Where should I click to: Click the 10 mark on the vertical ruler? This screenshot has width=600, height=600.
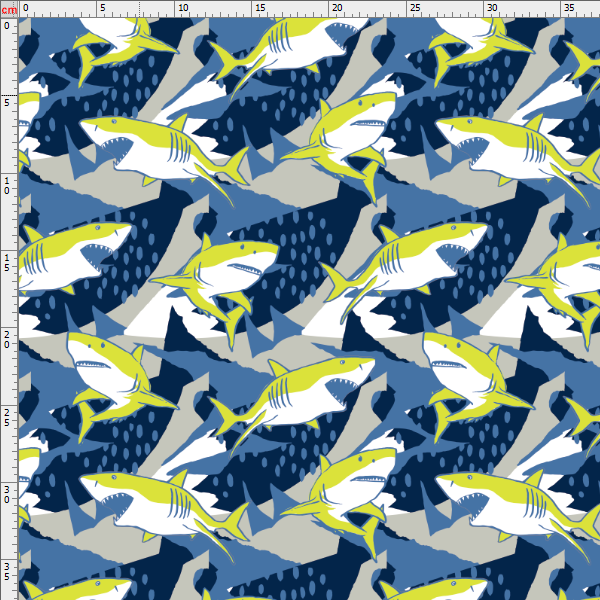click(7, 185)
